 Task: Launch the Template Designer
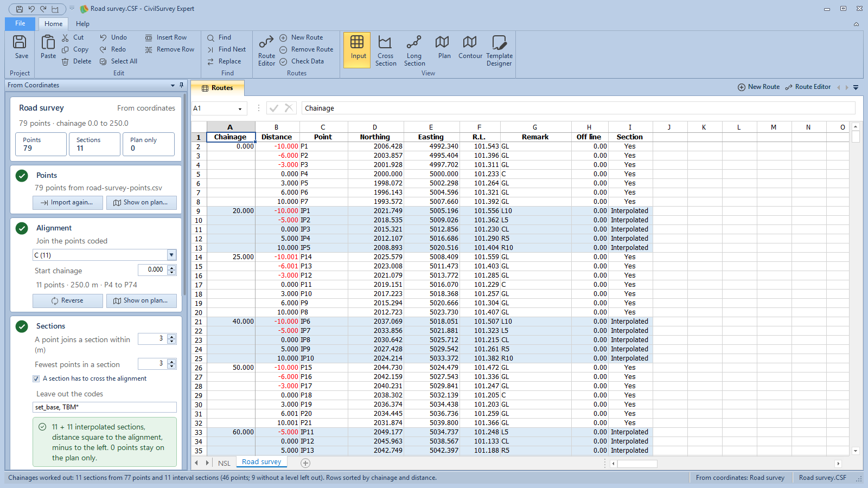[x=499, y=50]
